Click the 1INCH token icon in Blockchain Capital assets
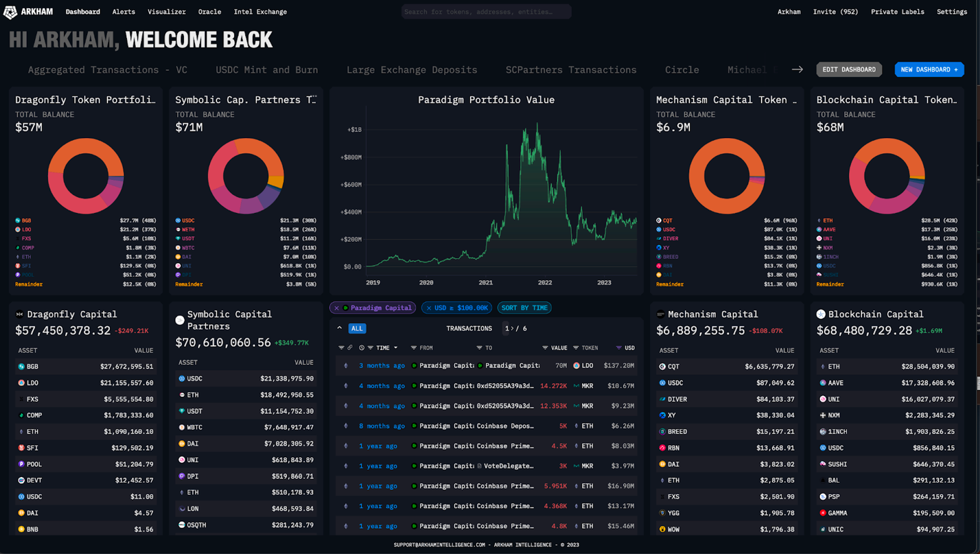This screenshot has width=980, height=554. (823, 431)
